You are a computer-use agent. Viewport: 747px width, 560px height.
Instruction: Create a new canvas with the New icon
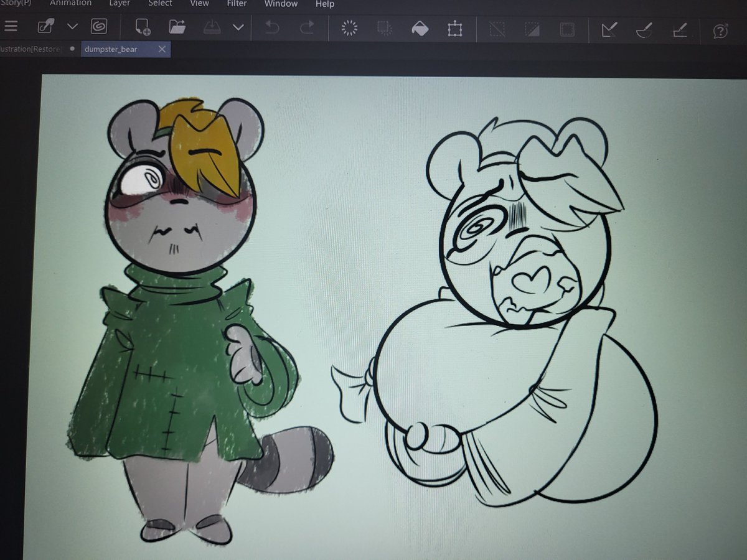pos(143,27)
